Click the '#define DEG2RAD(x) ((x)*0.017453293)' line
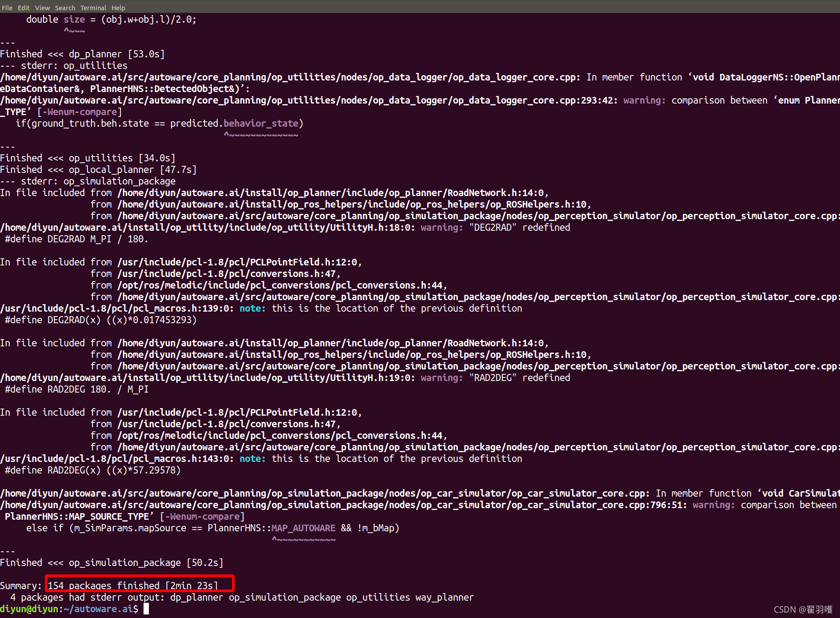The width and height of the screenshot is (840, 618). coord(100,320)
